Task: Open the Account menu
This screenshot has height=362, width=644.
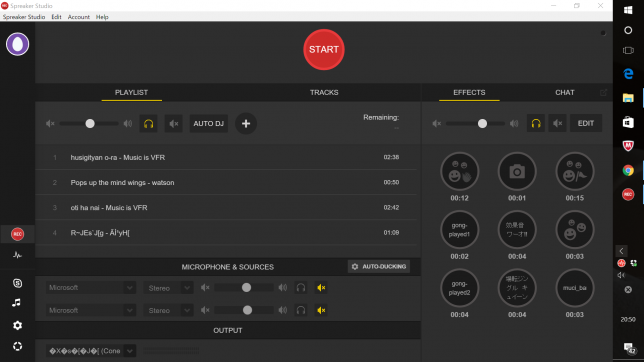Action: point(78,17)
